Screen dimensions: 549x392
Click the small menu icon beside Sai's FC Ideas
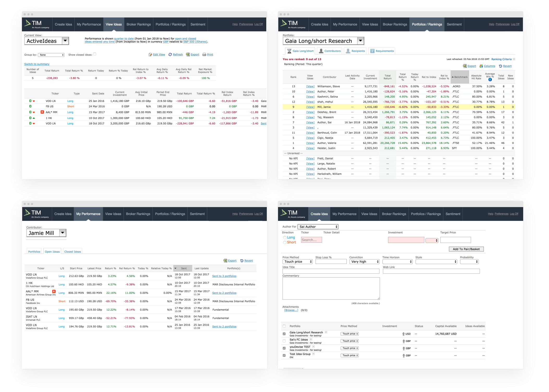311,340
